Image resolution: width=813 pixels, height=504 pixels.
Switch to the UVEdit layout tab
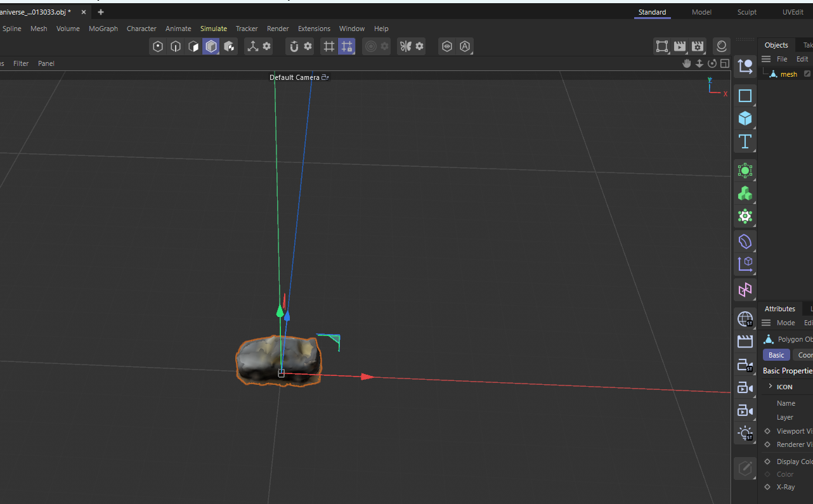(793, 11)
